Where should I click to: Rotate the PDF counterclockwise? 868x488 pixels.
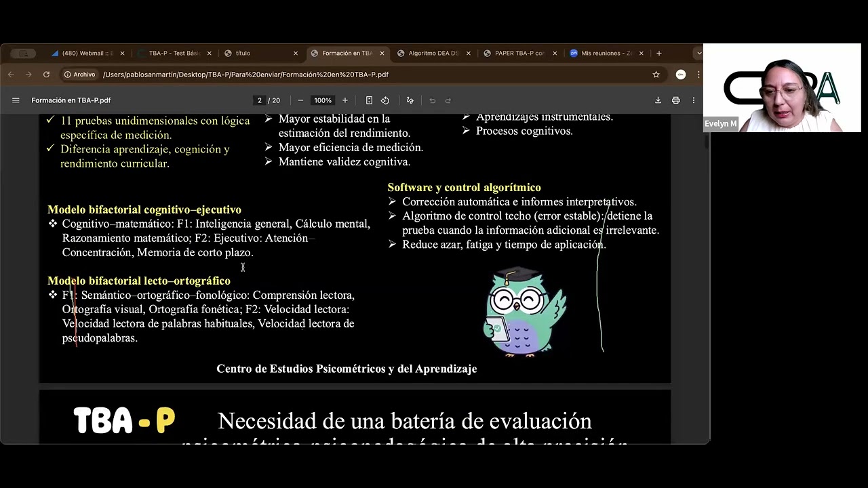pos(385,100)
